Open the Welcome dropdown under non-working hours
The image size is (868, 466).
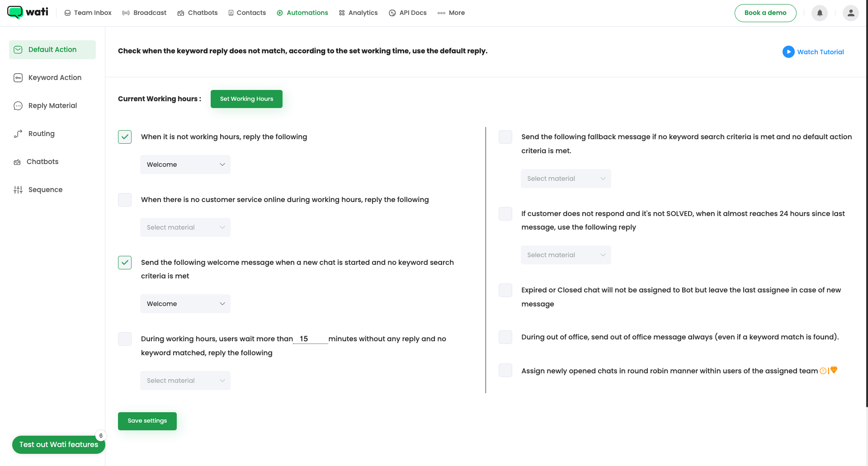click(x=185, y=165)
